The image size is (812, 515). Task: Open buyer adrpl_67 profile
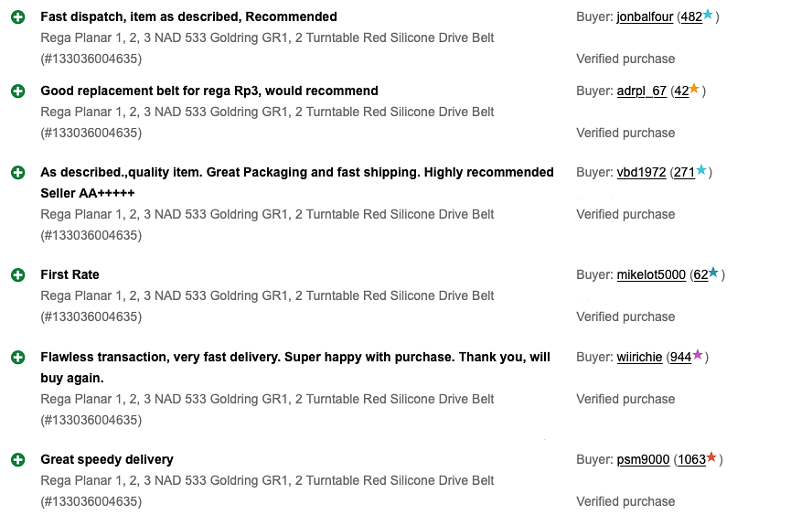[x=641, y=91]
